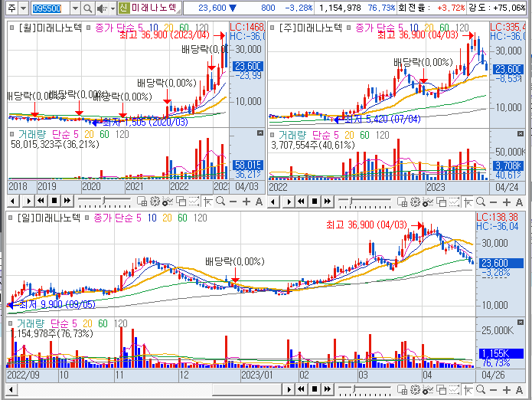
Task: Play forward in the monthly chart toolbar
Action: tap(28, 201)
